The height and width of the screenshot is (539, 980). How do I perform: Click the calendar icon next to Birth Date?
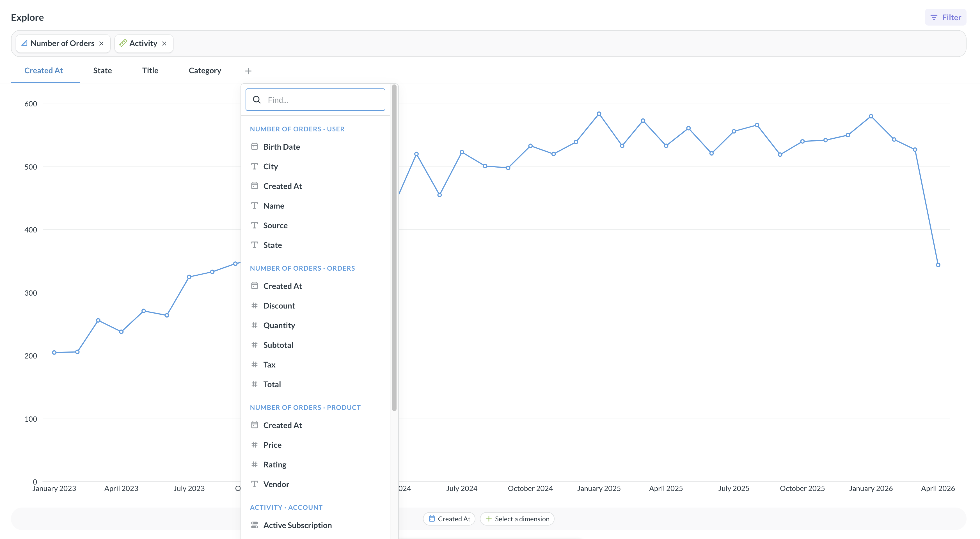(x=255, y=147)
